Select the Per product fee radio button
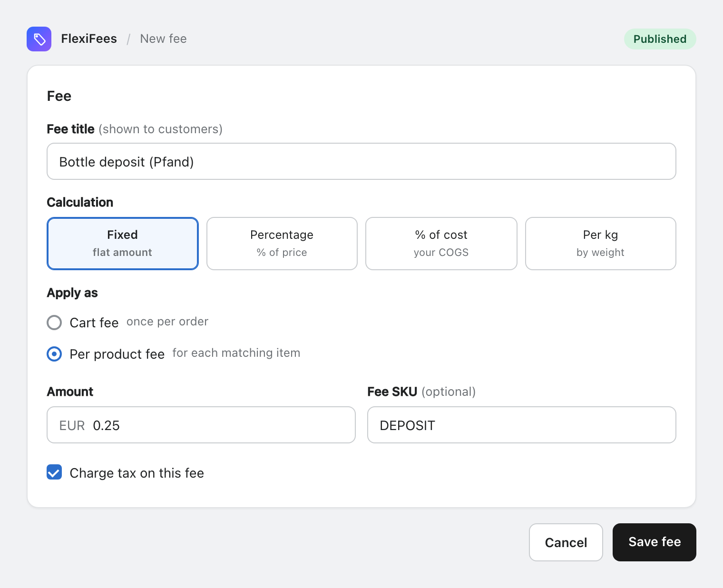This screenshot has width=723, height=588. [x=54, y=354]
